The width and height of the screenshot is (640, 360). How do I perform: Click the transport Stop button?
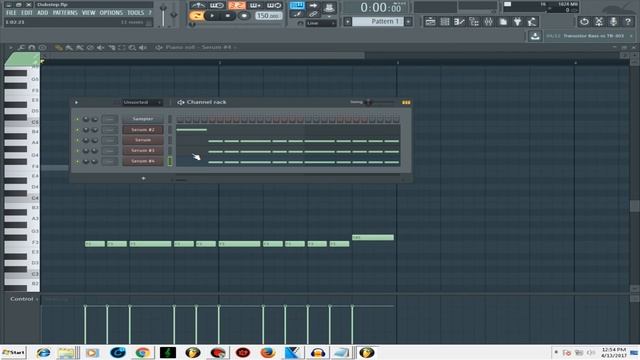click(x=228, y=16)
